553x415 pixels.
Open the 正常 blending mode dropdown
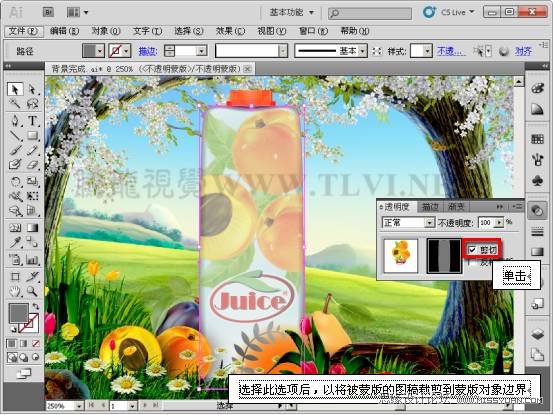pos(429,222)
